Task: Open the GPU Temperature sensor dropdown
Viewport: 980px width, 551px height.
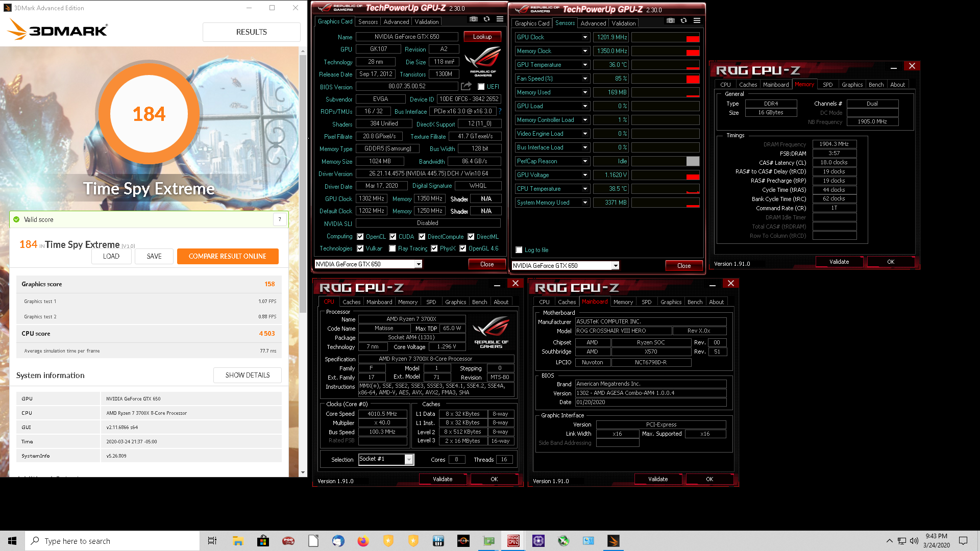Action: (x=585, y=65)
